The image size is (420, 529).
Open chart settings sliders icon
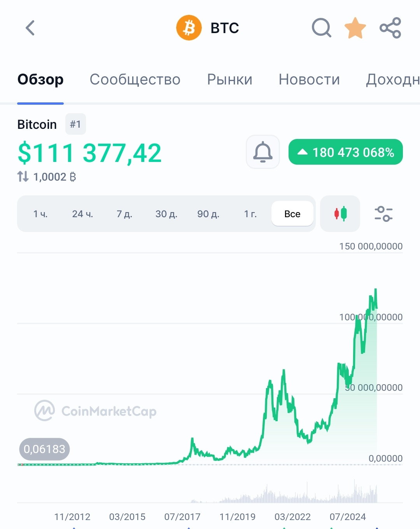pyautogui.click(x=383, y=214)
